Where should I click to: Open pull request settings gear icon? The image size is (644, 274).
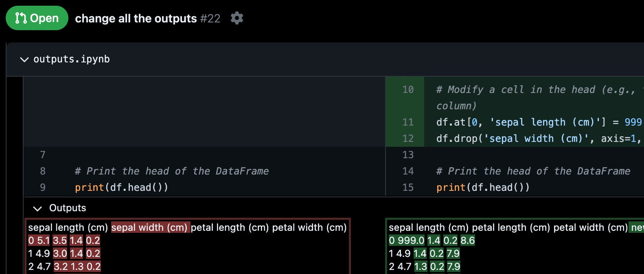point(237,18)
